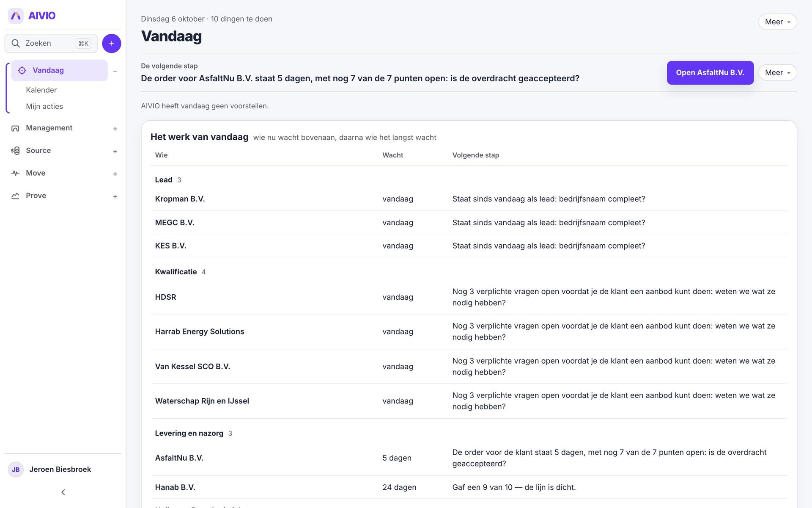Image resolution: width=812 pixels, height=508 pixels.
Task: Open the Management menu item
Action: pos(49,128)
